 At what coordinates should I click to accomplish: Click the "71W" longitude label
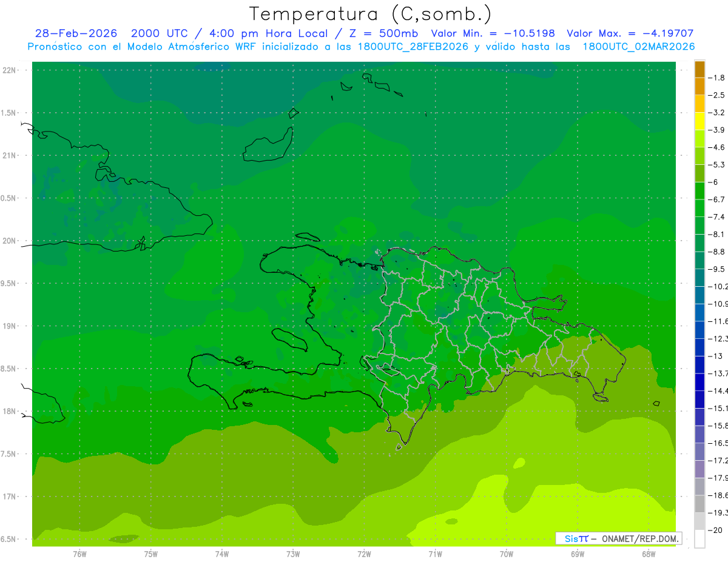pos(435,554)
